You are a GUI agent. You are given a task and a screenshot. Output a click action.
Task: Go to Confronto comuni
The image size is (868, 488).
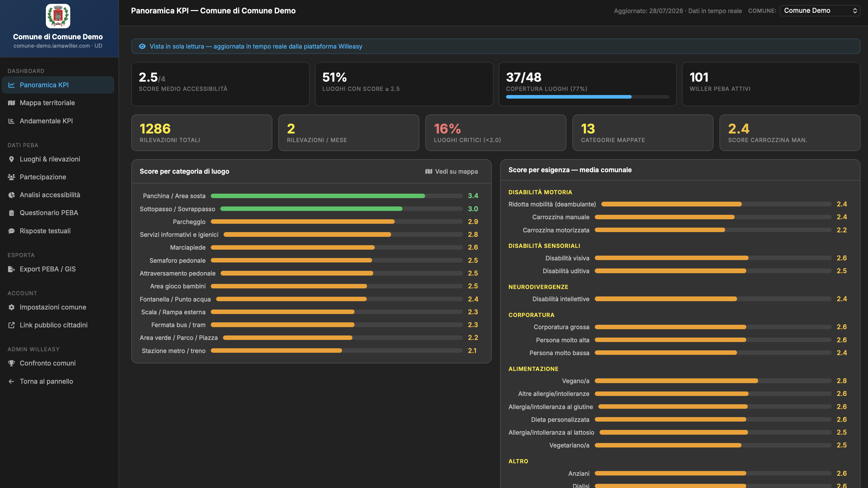(58, 363)
